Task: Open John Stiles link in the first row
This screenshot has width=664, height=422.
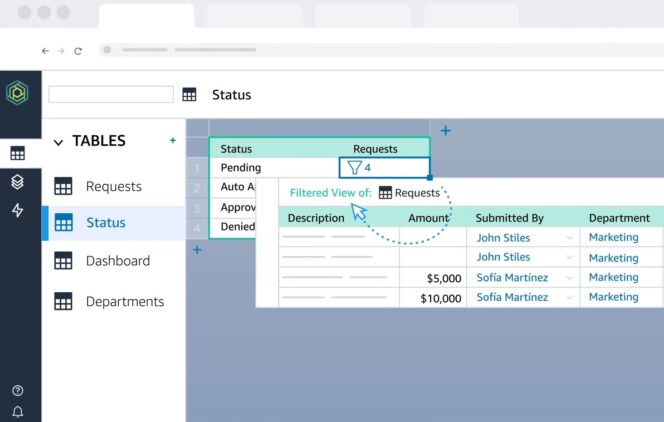Action: click(x=503, y=238)
